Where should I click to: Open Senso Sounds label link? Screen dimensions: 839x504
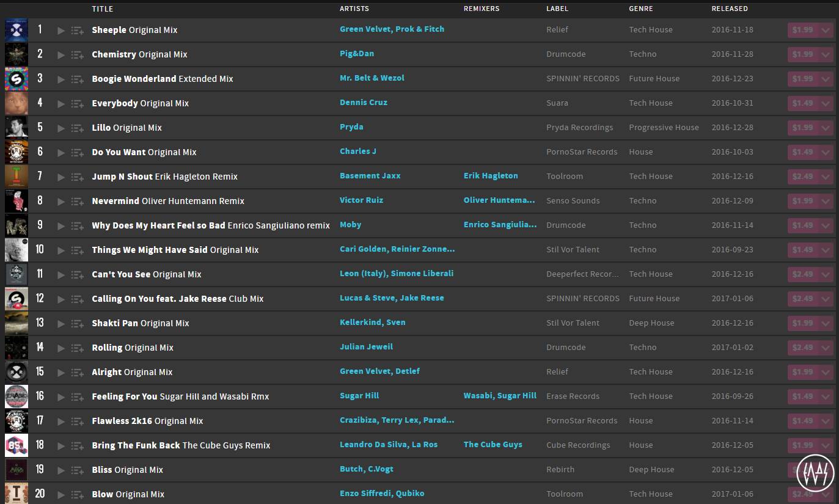tap(573, 201)
